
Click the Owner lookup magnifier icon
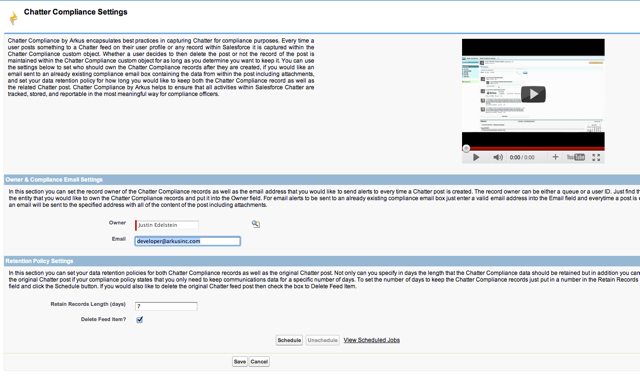click(x=256, y=224)
